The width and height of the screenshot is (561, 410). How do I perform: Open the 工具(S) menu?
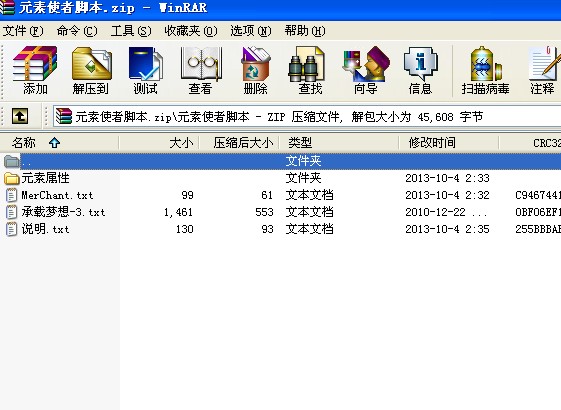[x=131, y=31]
